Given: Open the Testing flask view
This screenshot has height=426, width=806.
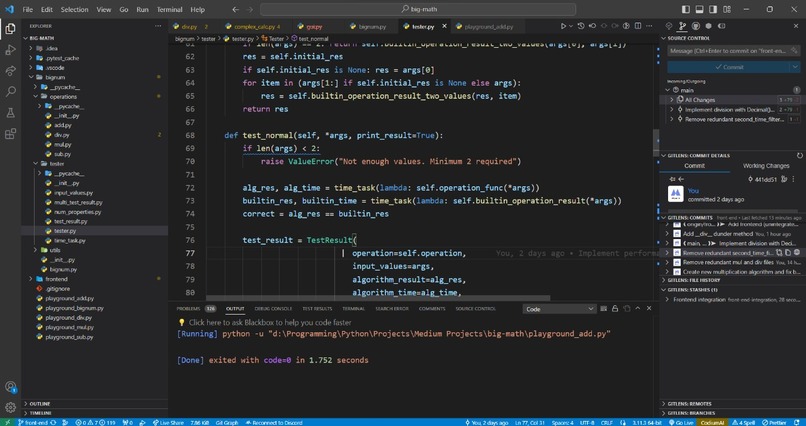Looking at the screenshot, I should click(x=10, y=113).
